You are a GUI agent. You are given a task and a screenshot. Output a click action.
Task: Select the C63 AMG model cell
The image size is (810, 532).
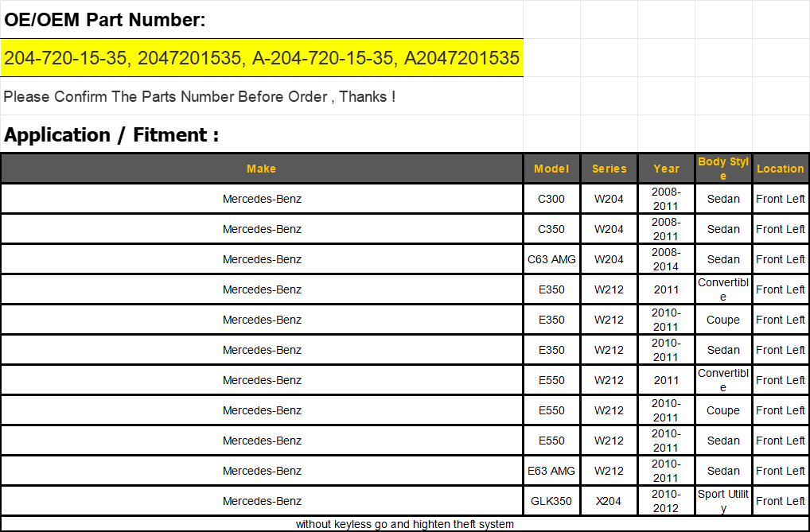(x=551, y=259)
